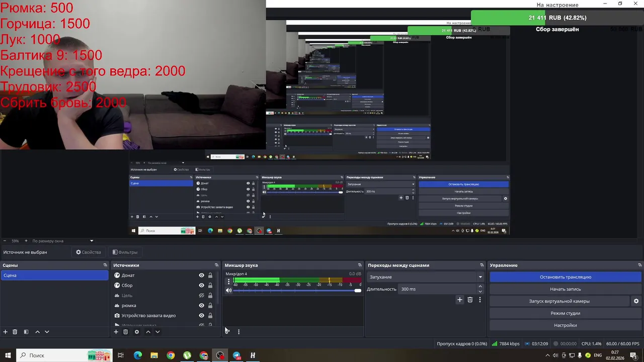This screenshot has height=362, width=644.
Task: Undock Переходы между сценами panel icon
Action: 482,265
